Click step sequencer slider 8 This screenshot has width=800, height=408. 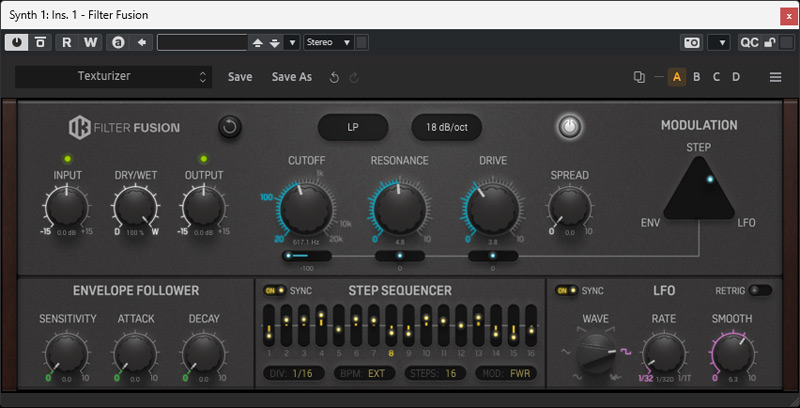point(391,325)
